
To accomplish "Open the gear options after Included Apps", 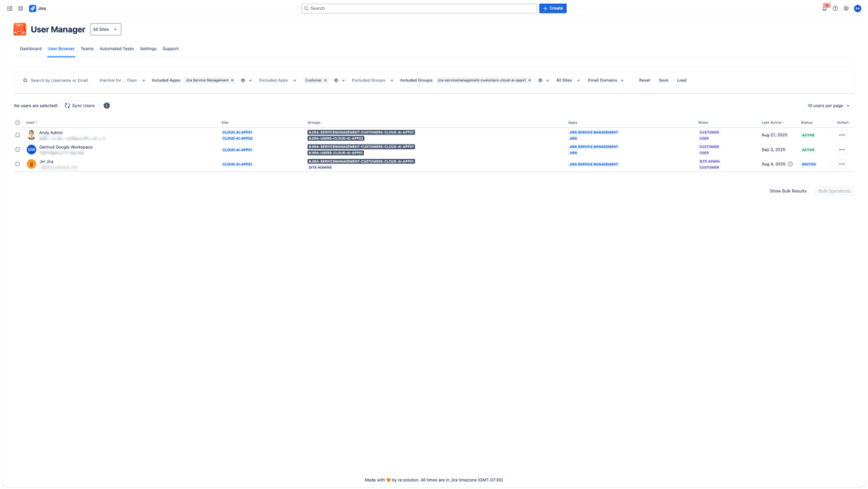I will pos(243,80).
